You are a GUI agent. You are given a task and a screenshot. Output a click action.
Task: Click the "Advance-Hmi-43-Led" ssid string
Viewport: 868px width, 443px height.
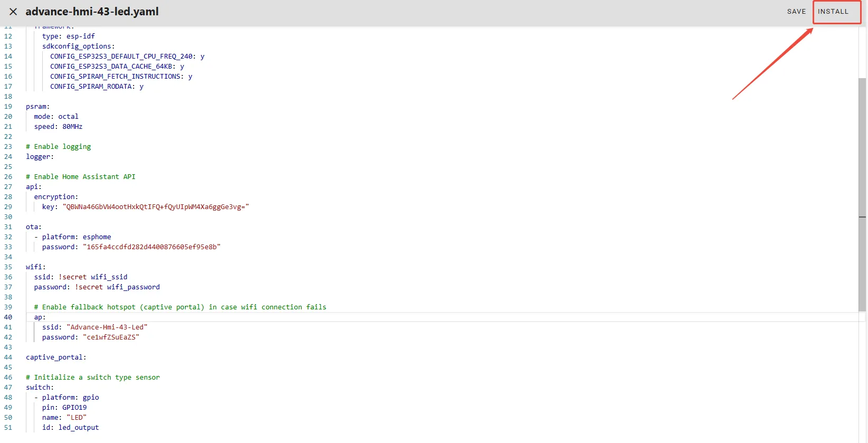(x=107, y=327)
